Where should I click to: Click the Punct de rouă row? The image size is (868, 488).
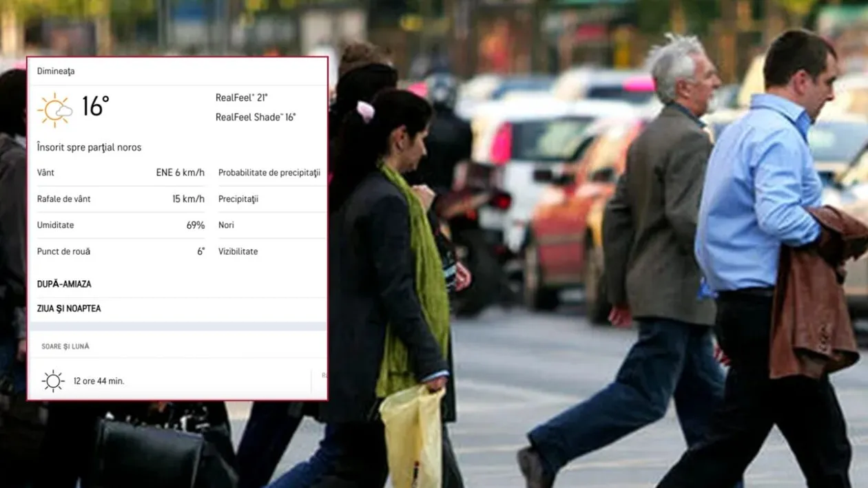point(121,251)
